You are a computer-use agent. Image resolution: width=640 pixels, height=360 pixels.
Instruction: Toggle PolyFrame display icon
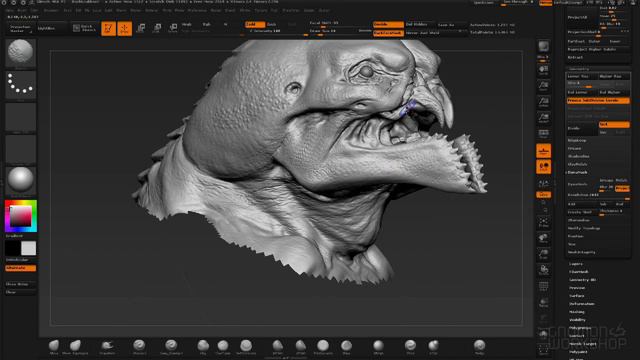point(543,286)
